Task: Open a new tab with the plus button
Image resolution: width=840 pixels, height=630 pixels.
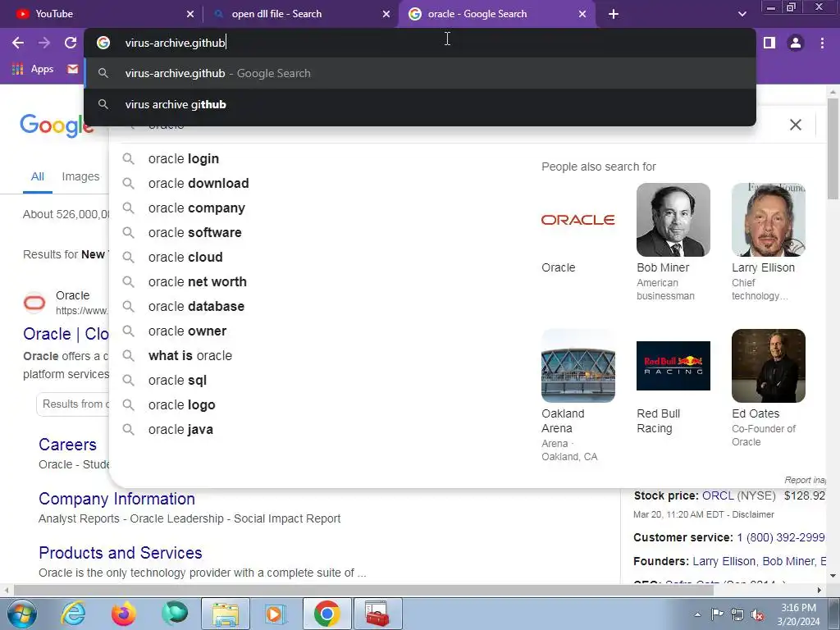Action: [614, 14]
